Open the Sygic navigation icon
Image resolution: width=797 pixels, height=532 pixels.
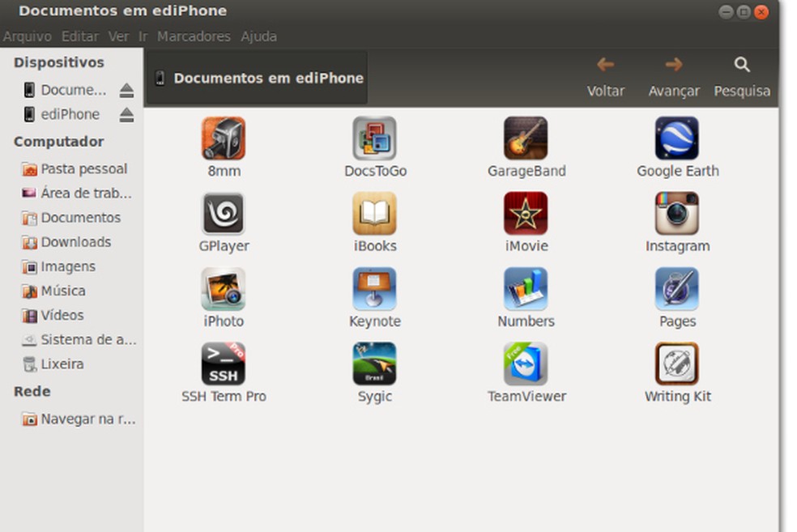374,364
